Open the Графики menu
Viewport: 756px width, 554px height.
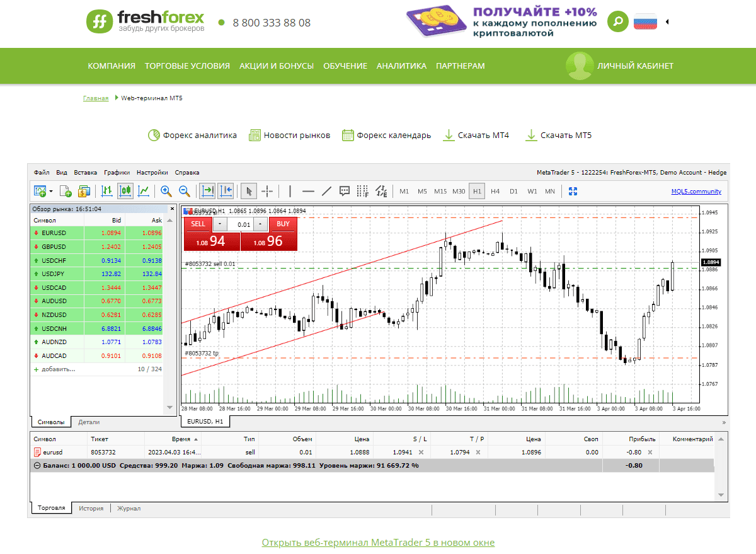117,172
